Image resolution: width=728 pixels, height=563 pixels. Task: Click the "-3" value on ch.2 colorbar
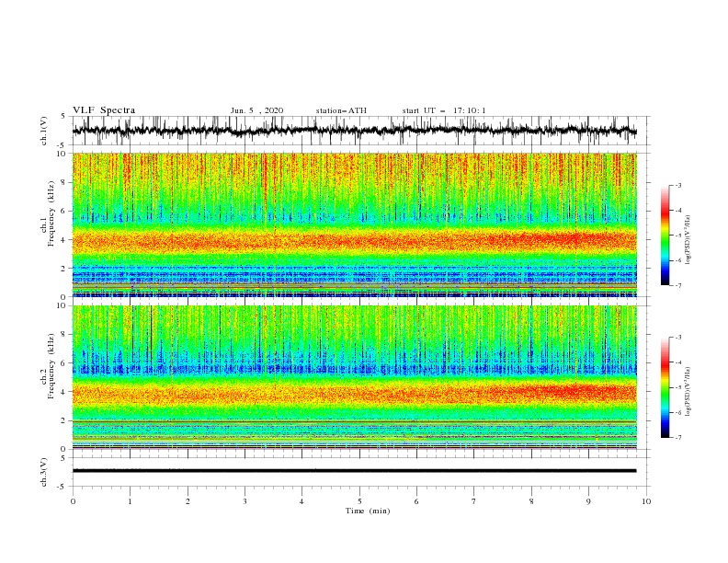(677, 338)
